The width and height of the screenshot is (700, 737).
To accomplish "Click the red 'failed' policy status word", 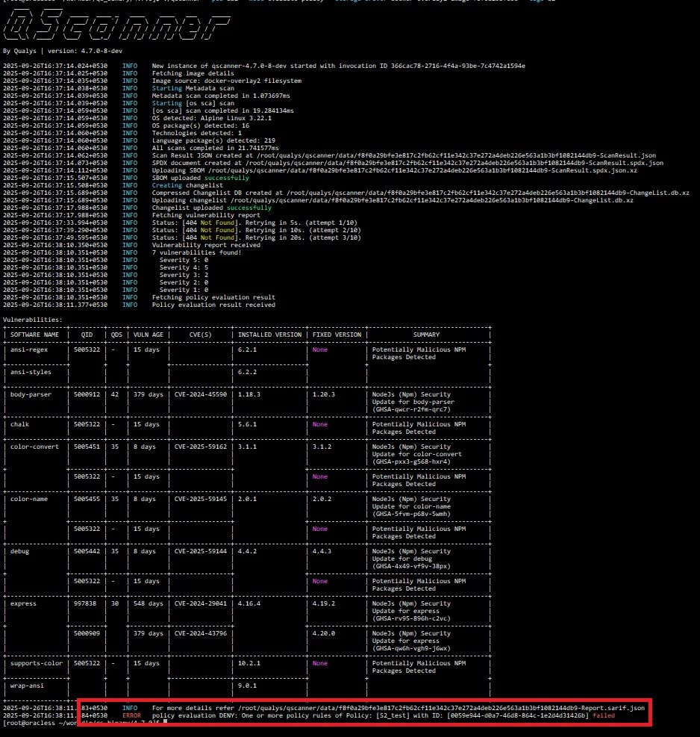I will click(604, 716).
